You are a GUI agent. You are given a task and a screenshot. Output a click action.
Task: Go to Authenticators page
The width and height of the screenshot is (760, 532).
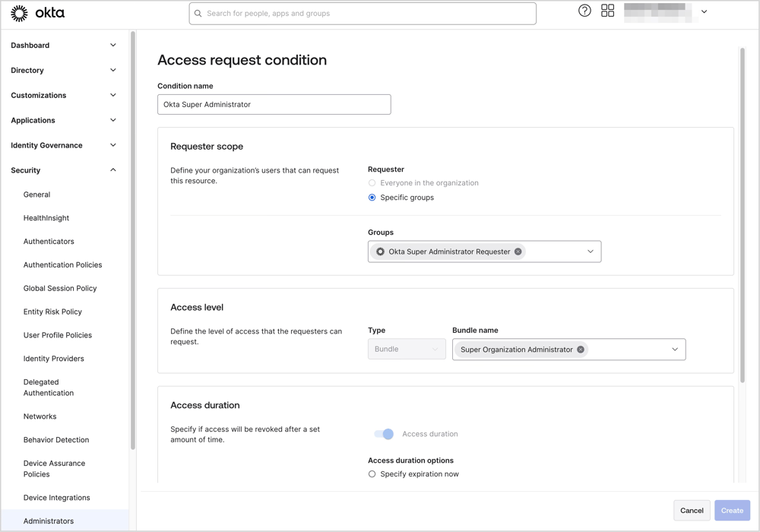pos(49,241)
